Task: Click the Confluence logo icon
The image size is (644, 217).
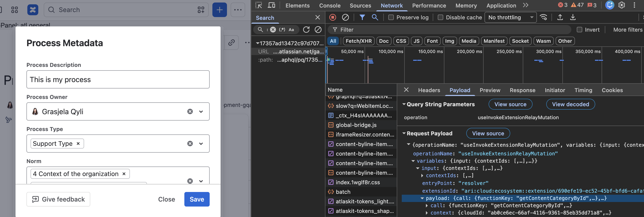Action: 33,10
